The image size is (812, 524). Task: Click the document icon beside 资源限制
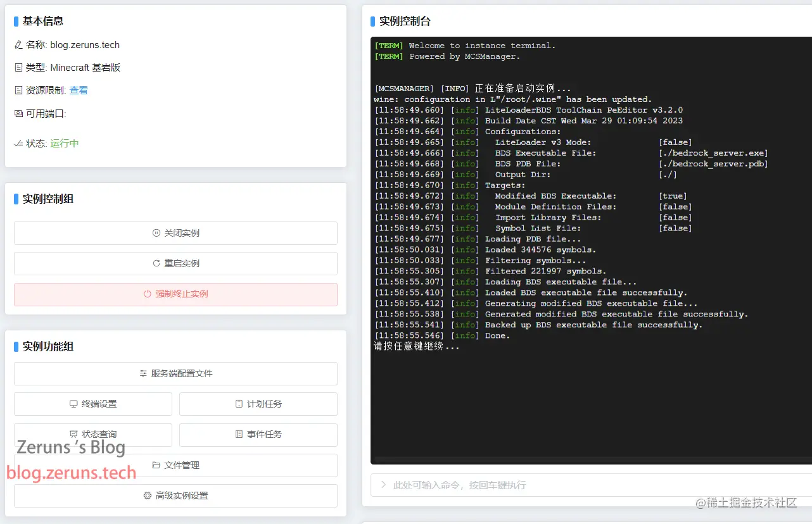pos(18,90)
